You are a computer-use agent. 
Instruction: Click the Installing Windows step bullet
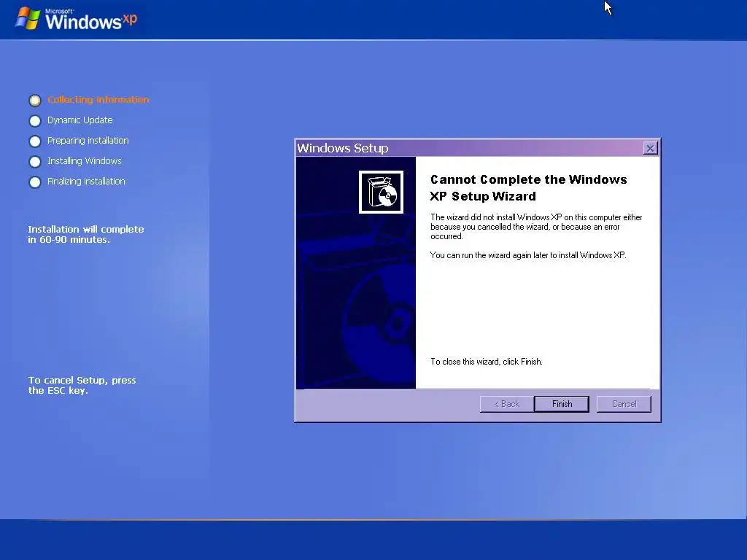(35, 162)
